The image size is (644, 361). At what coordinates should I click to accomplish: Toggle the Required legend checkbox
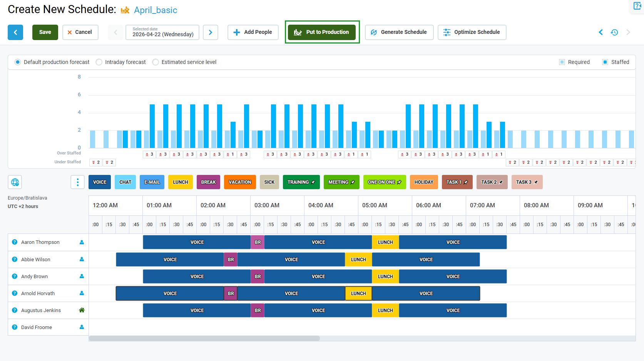click(x=562, y=62)
